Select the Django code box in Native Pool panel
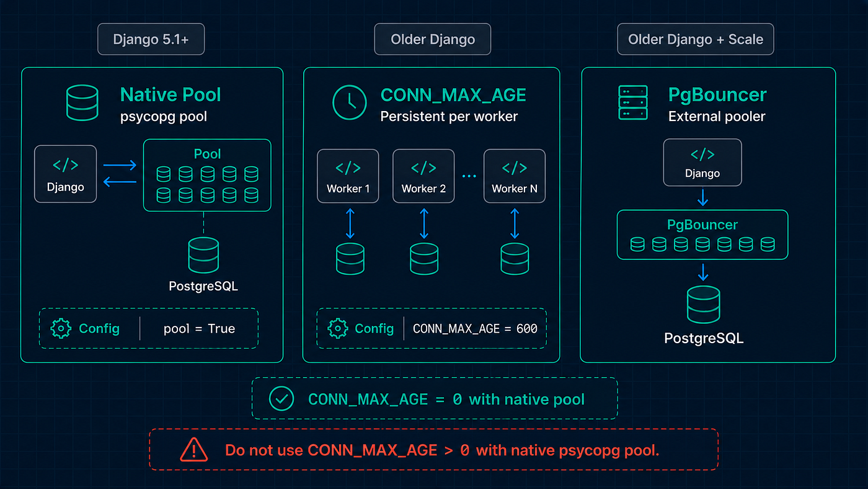The height and width of the screenshot is (489, 868). pos(66,174)
